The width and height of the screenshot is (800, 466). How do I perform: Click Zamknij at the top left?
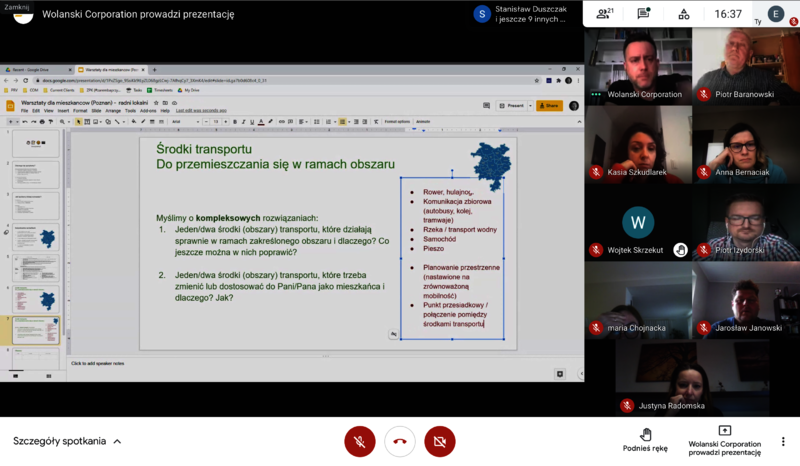pos(16,7)
